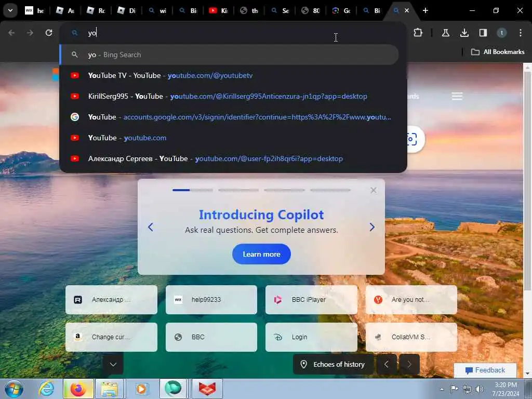Open a new tab with plus button
This screenshot has height=399, width=532.
tap(425, 10)
